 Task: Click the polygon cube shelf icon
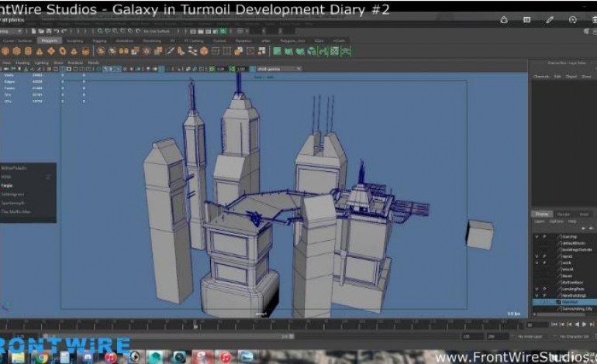point(16,51)
